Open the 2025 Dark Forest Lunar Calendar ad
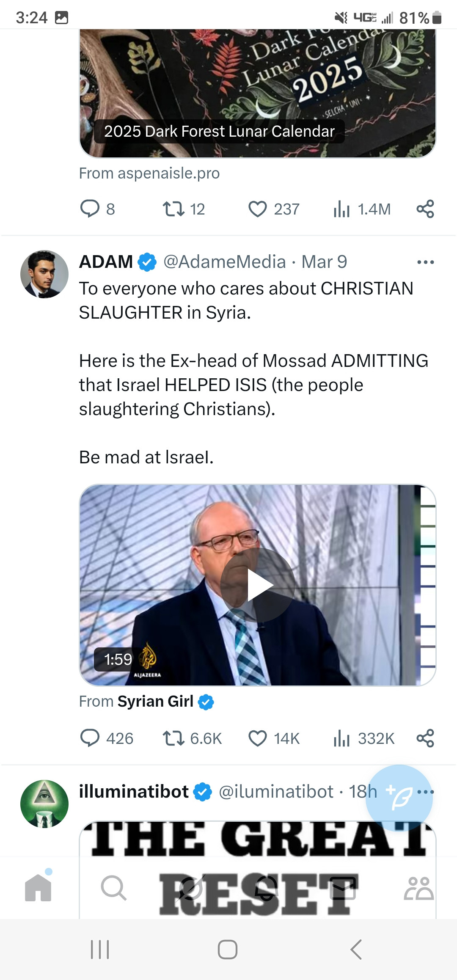Image resolution: width=457 pixels, height=980 pixels. coord(257,93)
